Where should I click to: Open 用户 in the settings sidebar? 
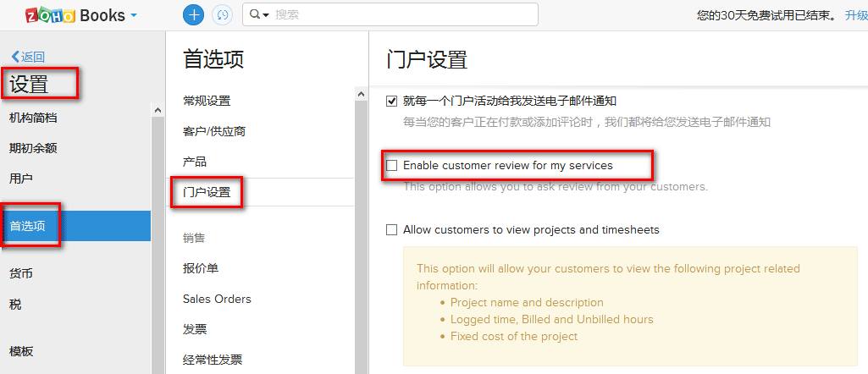tap(21, 179)
